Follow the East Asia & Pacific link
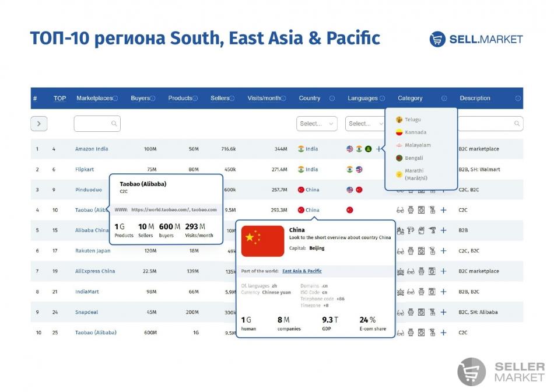 tap(302, 271)
